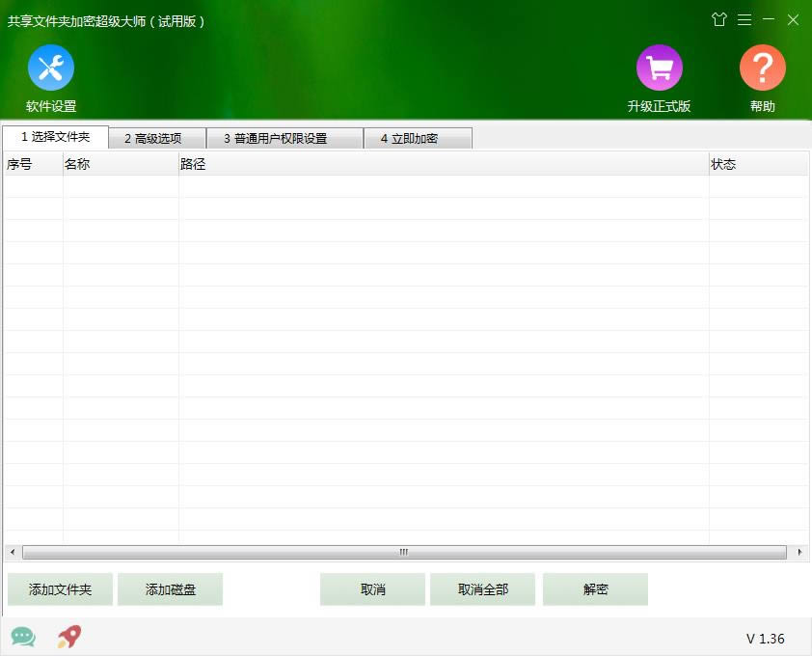Open the chat bubble feedback icon
This screenshot has width=812, height=656.
click(x=23, y=637)
